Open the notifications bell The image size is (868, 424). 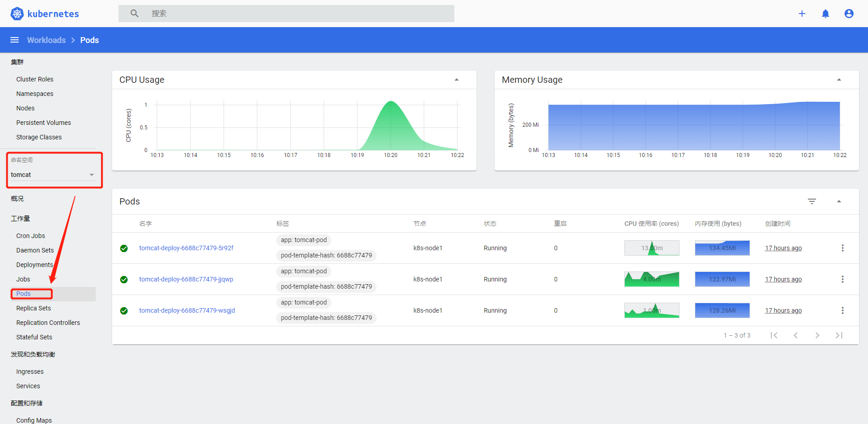826,14
